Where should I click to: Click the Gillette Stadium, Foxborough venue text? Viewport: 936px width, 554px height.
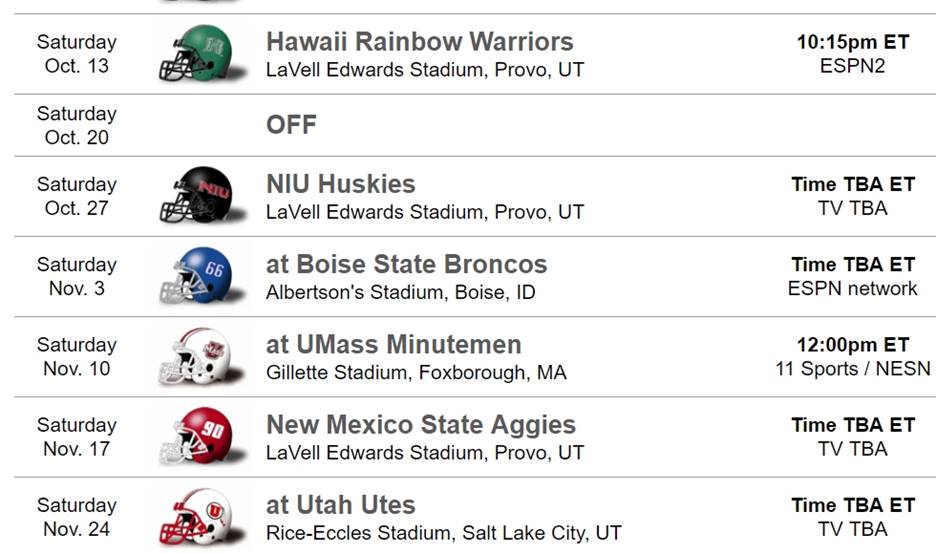click(x=416, y=373)
